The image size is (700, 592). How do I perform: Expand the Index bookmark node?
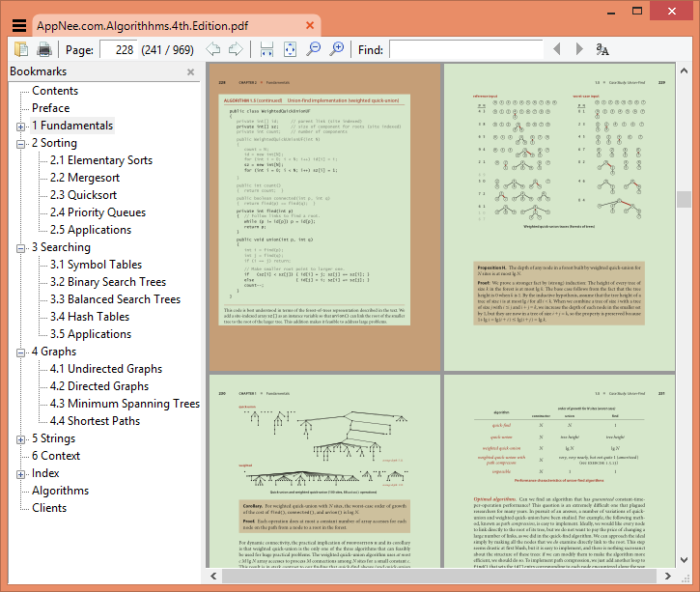(x=20, y=474)
